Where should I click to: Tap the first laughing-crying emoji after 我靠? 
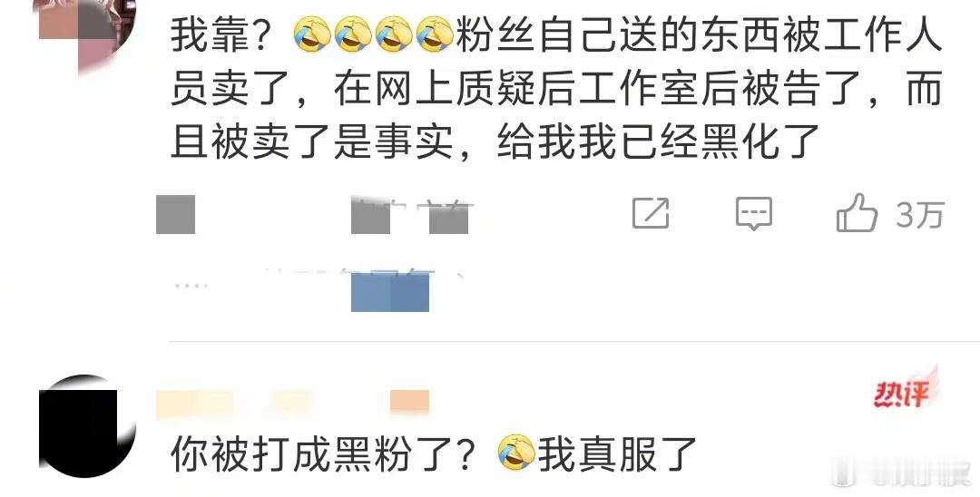pyautogui.click(x=313, y=35)
